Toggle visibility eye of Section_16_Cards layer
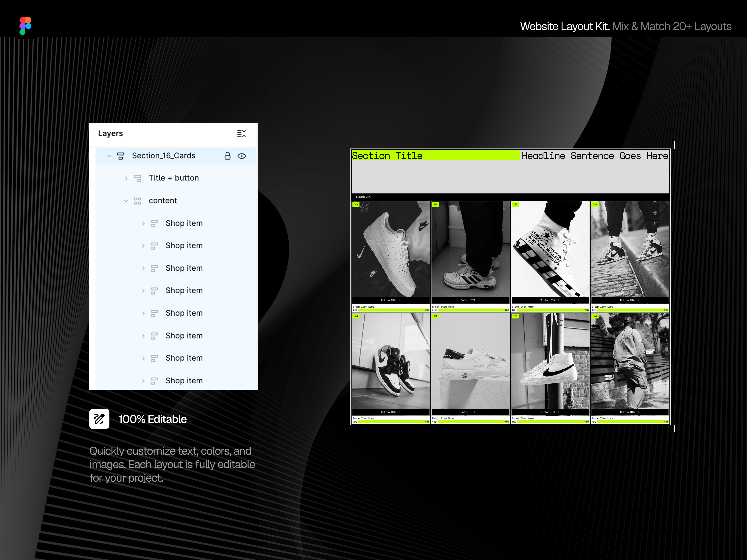The width and height of the screenshot is (747, 560). coord(242,156)
